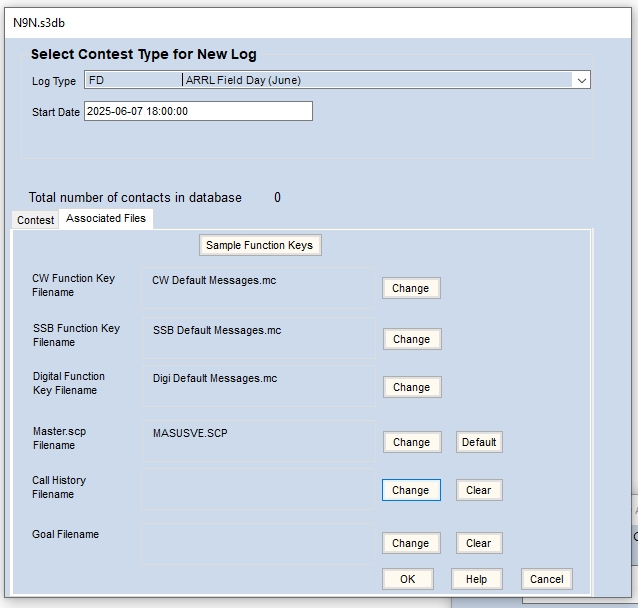638x608 pixels.
Task: Clear the Goal filename
Action: [479, 543]
